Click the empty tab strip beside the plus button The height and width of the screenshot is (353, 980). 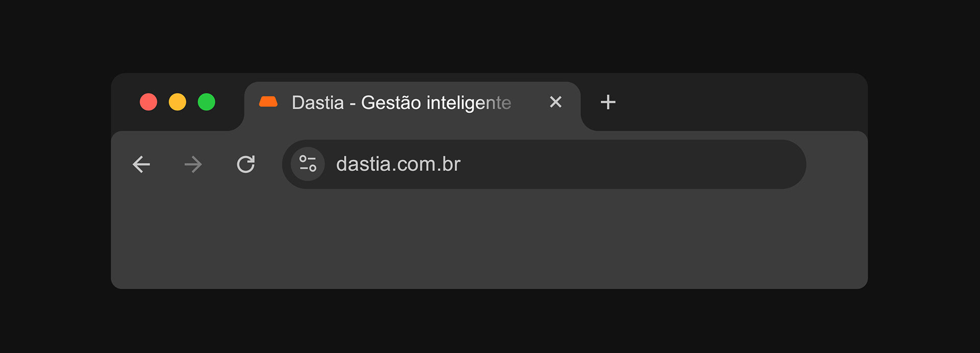coord(740,102)
